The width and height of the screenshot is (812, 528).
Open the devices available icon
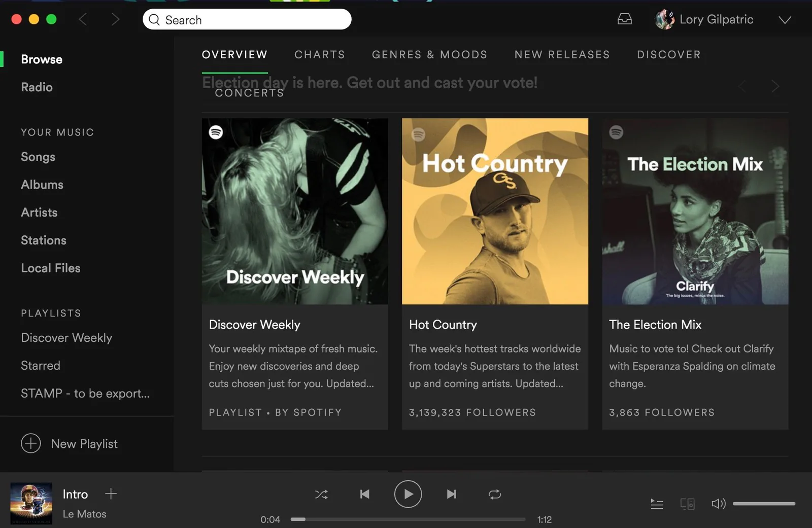pos(688,504)
